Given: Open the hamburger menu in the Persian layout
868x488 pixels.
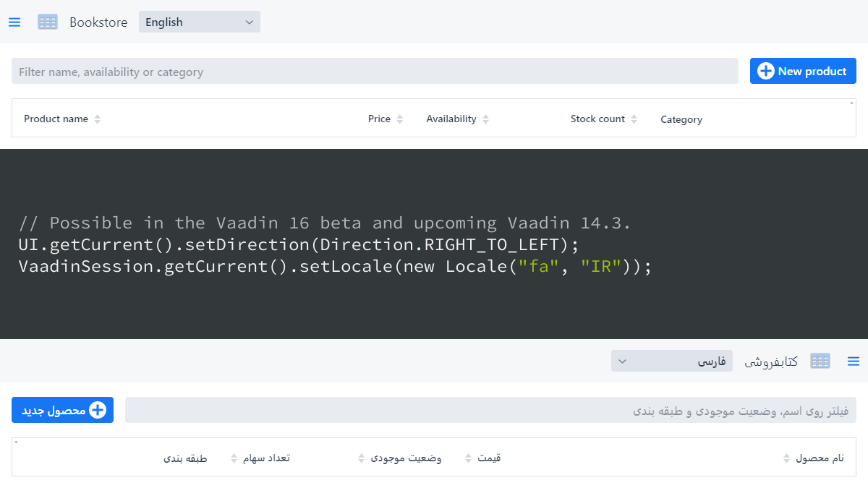Looking at the screenshot, I should point(854,361).
